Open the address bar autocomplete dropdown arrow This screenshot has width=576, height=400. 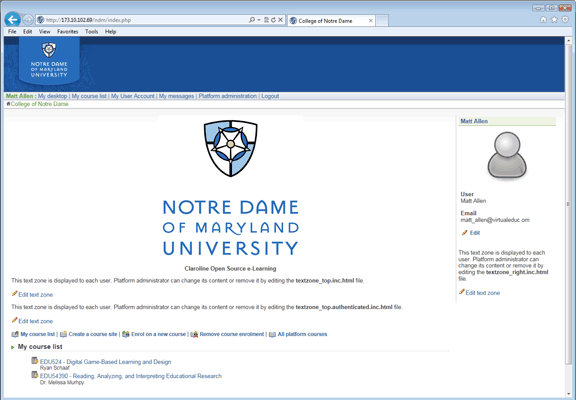pos(259,20)
